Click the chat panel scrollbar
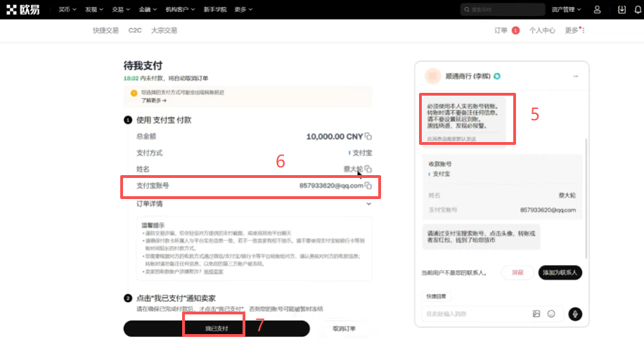644x339 pixels. click(586, 199)
